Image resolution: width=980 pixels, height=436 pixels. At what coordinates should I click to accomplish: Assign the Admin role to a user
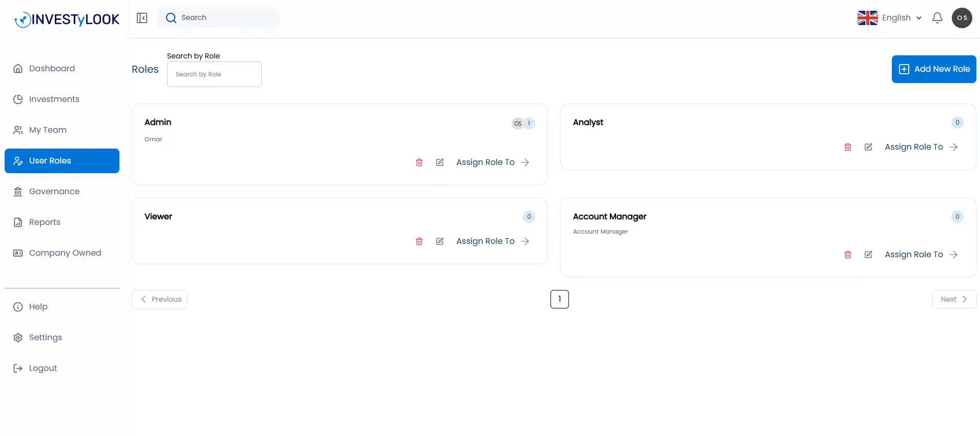point(493,162)
